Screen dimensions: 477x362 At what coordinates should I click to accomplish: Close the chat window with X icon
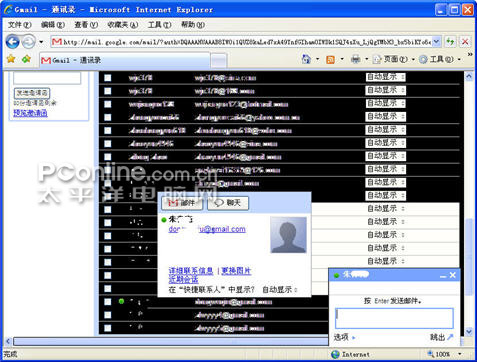tap(452, 275)
